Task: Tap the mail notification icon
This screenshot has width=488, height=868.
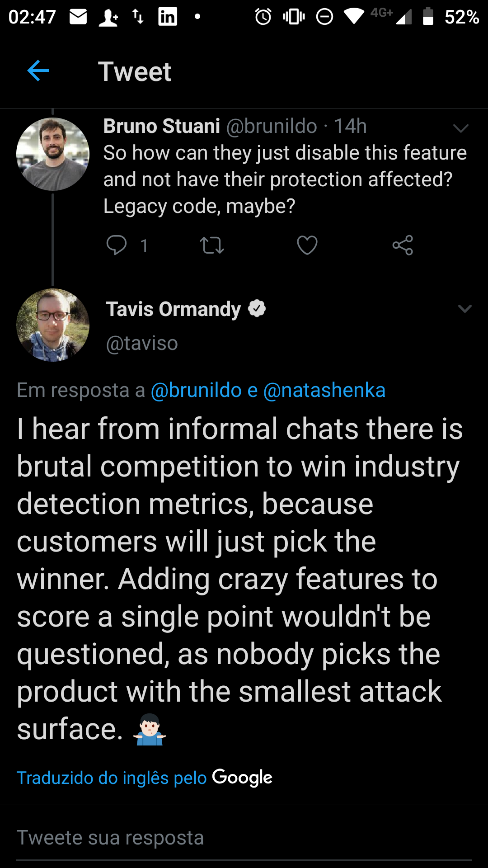Action: click(78, 17)
